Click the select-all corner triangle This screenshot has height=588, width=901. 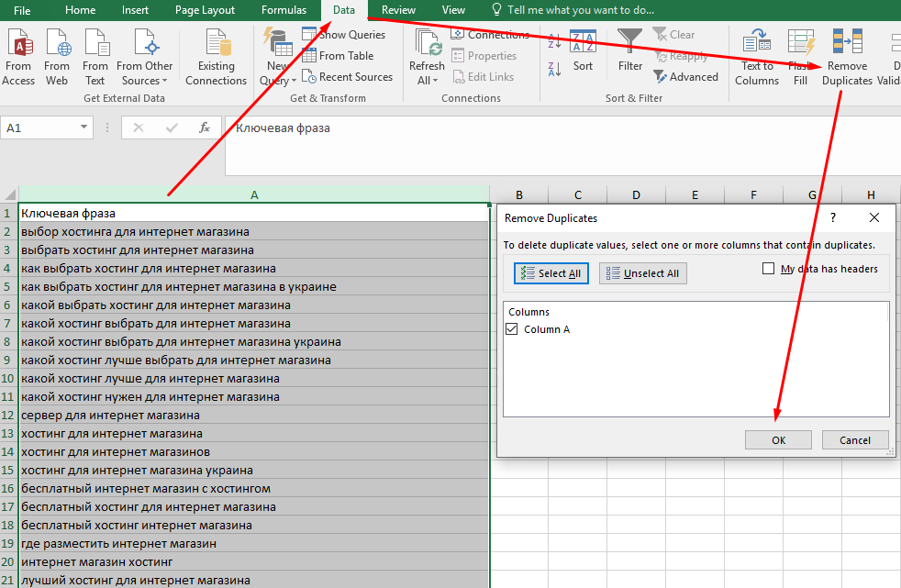(x=10, y=194)
